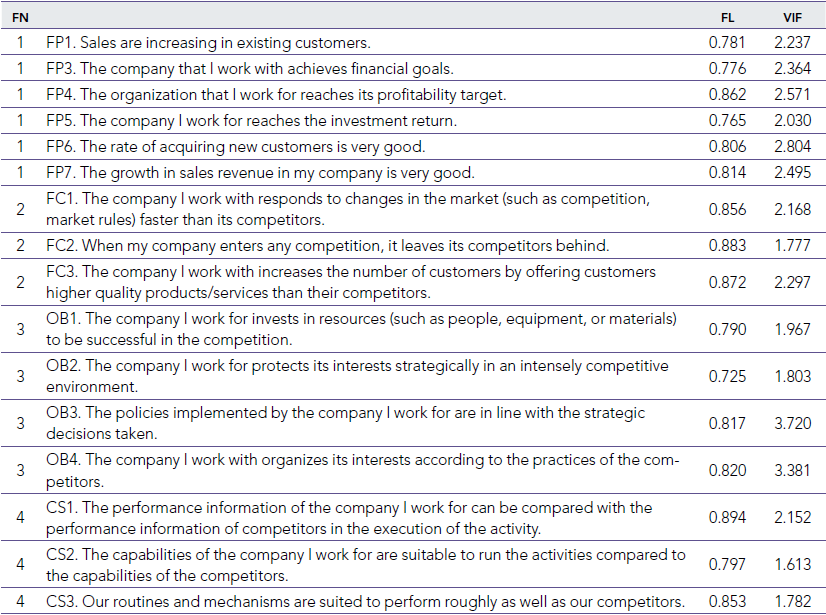
Task: Click the FP5 investment return statement
Action: 251,121
